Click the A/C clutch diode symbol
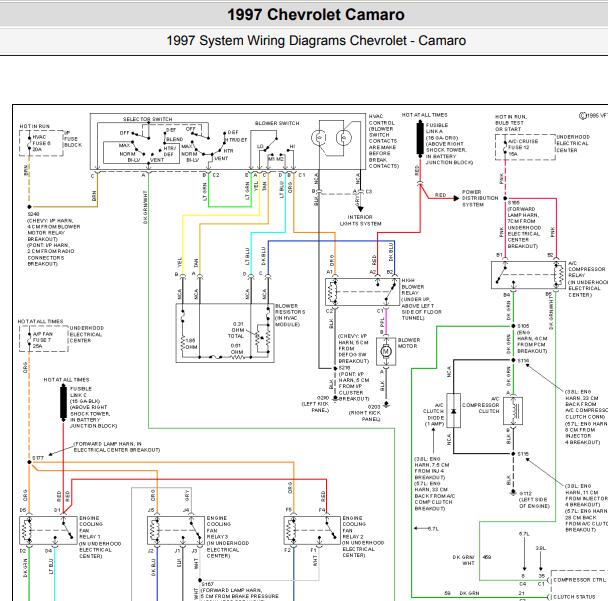Image resolution: width=608 pixels, height=601 pixels. pos(454,411)
